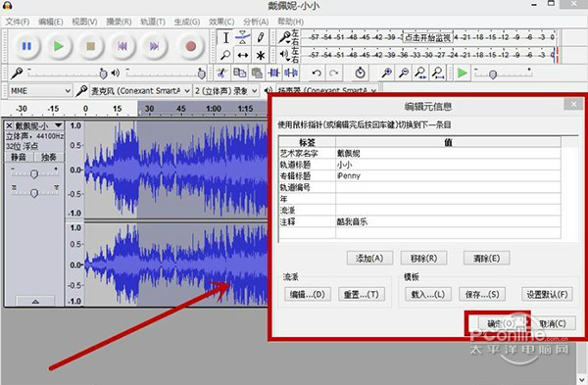This screenshot has width=588, height=385.
Task: Open the MME audio host dropdown
Action: click(x=40, y=91)
